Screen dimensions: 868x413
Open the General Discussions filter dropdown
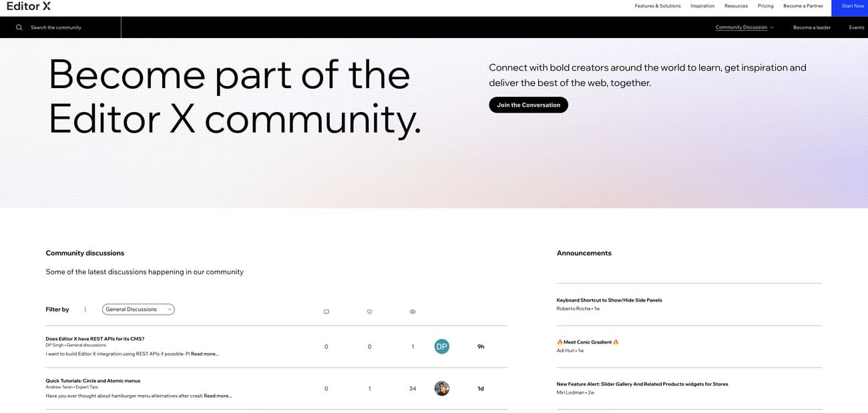(x=138, y=309)
